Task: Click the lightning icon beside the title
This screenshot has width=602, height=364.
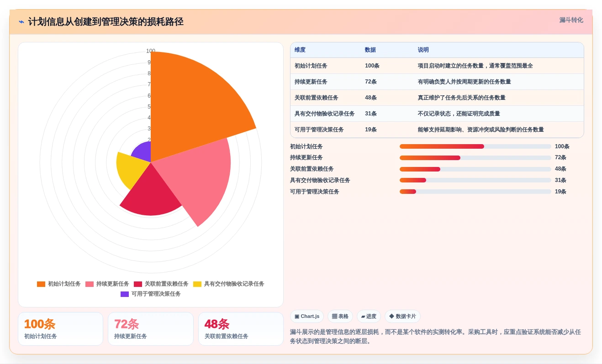Action: (21, 22)
